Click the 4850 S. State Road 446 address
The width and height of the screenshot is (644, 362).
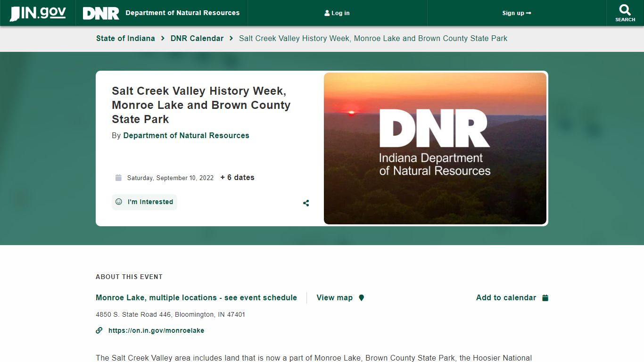tap(170, 314)
